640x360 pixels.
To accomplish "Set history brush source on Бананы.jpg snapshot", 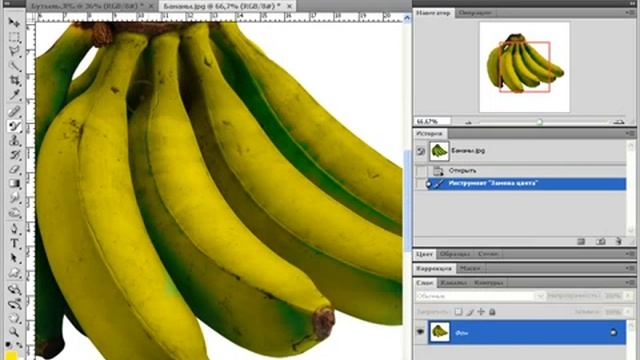I will click(x=421, y=151).
